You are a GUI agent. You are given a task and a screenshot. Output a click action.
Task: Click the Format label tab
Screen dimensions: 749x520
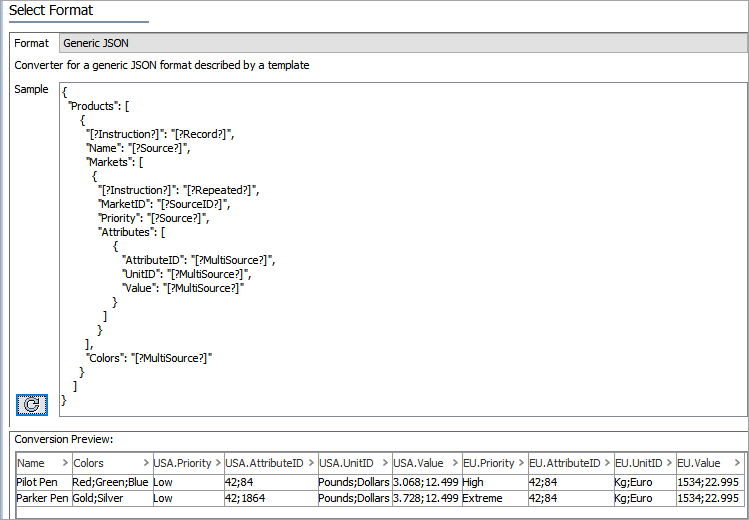31,43
